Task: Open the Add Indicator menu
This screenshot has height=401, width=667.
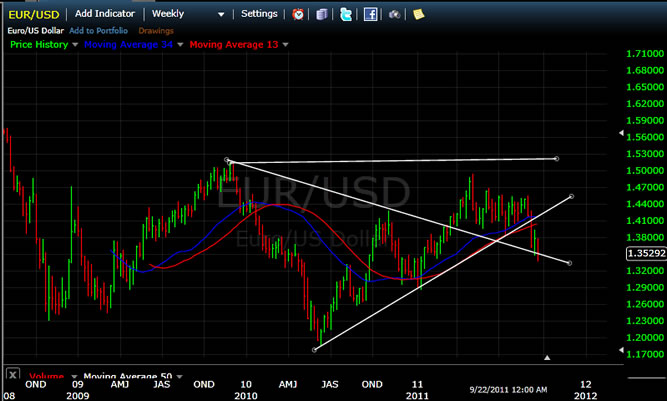Action: tap(107, 14)
